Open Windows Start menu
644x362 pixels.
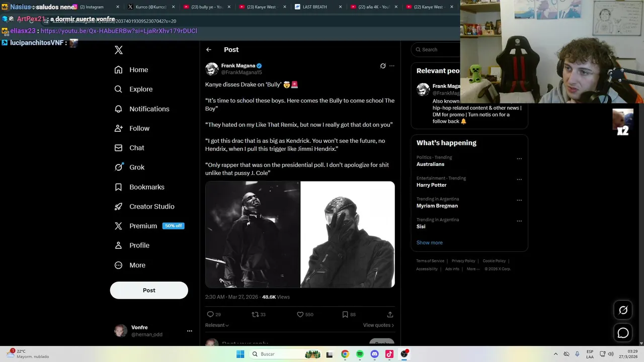pos(240,354)
